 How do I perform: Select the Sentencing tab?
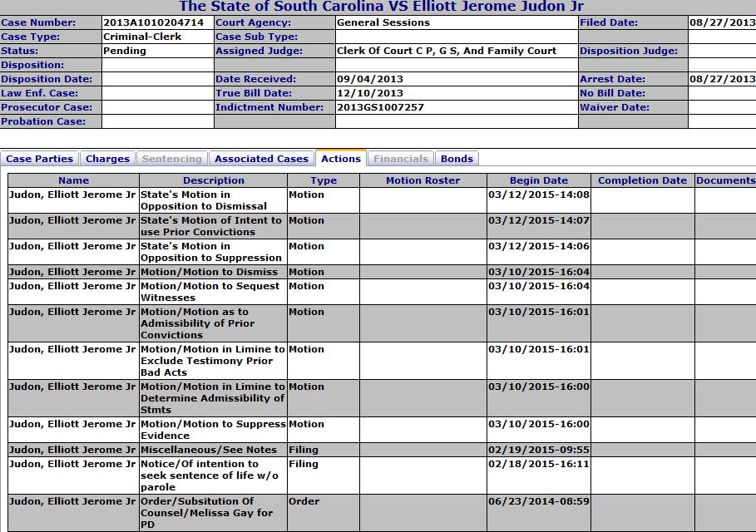click(171, 159)
